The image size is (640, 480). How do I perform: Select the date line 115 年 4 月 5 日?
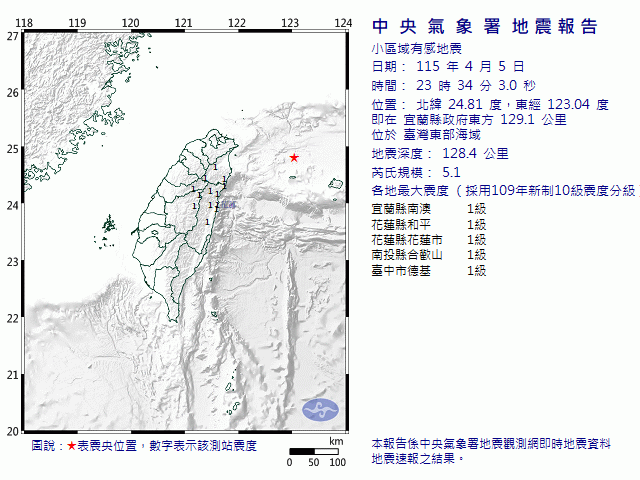pyautogui.click(x=448, y=66)
